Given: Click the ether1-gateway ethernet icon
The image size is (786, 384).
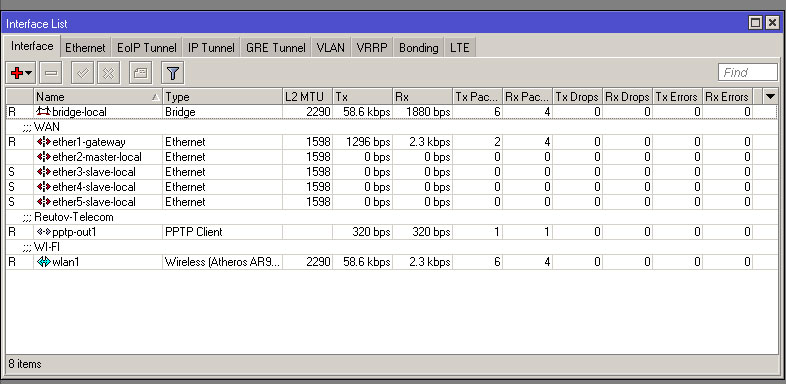Looking at the screenshot, I should (44, 142).
